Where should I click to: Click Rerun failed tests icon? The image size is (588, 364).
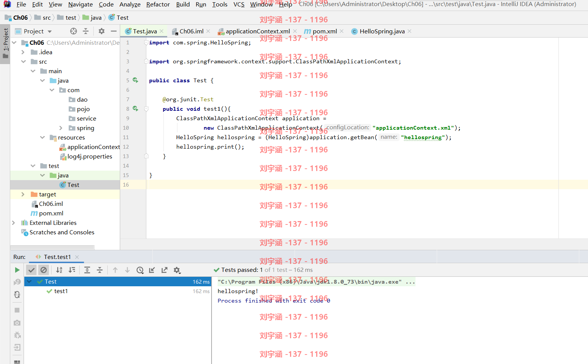coord(17,282)
